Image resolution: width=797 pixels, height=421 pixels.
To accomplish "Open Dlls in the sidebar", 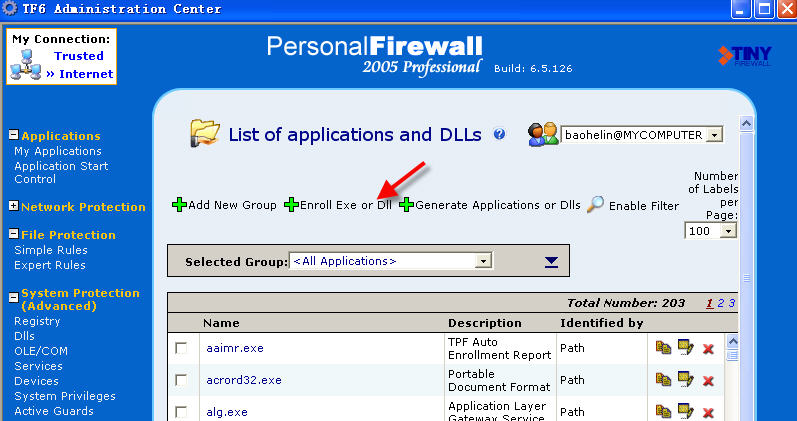I will point(24,336).
